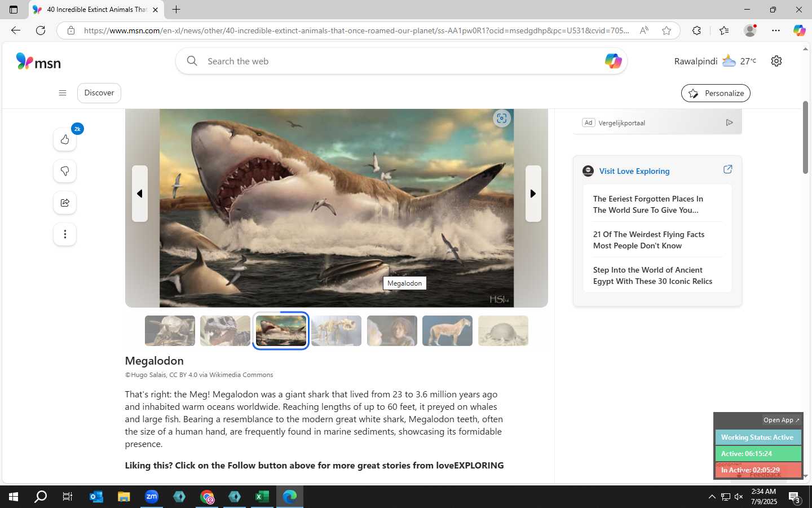Select the T-rex head thumbnail

[225, 331]
